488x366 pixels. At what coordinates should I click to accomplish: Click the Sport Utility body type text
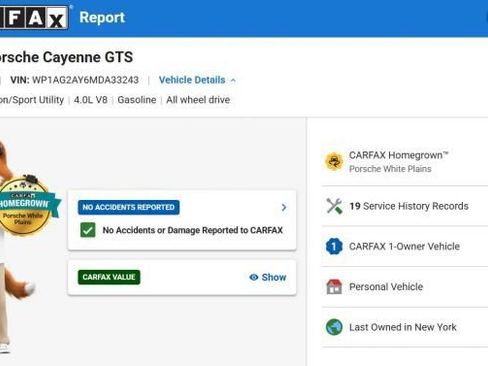point(32,100)
